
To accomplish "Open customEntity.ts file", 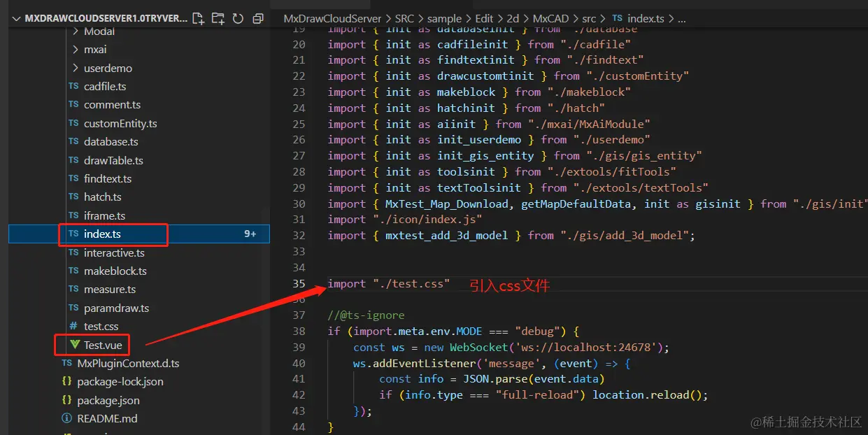I will pos(120,124).
